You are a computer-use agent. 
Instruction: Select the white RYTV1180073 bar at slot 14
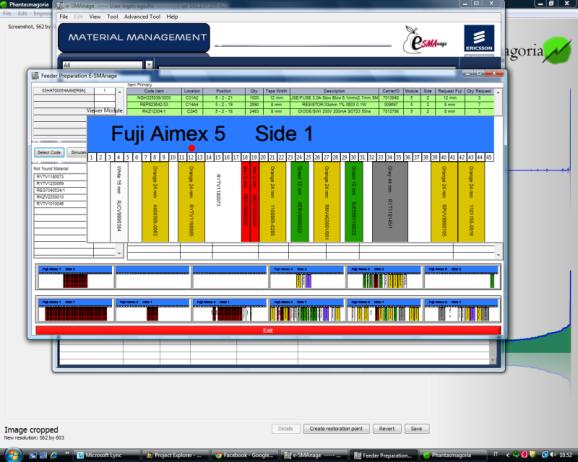click(218, 202)
